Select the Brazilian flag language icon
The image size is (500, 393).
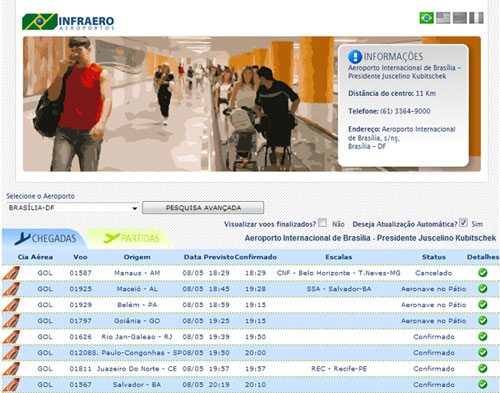[x=426, y=18]
